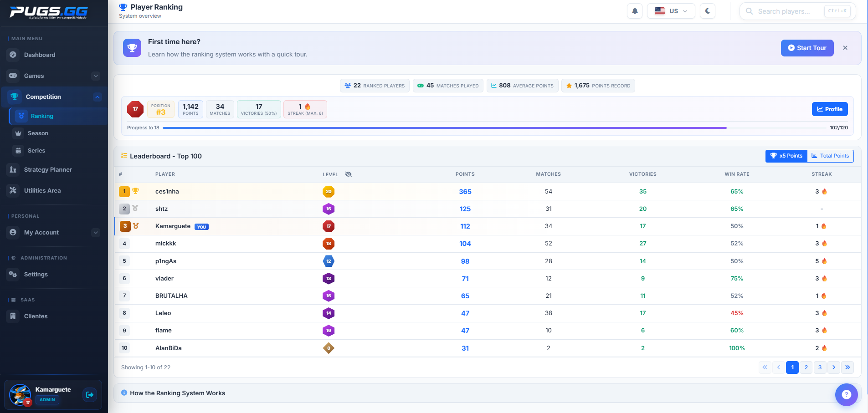Toggle visibility of the Level column

tap(348, 174)
